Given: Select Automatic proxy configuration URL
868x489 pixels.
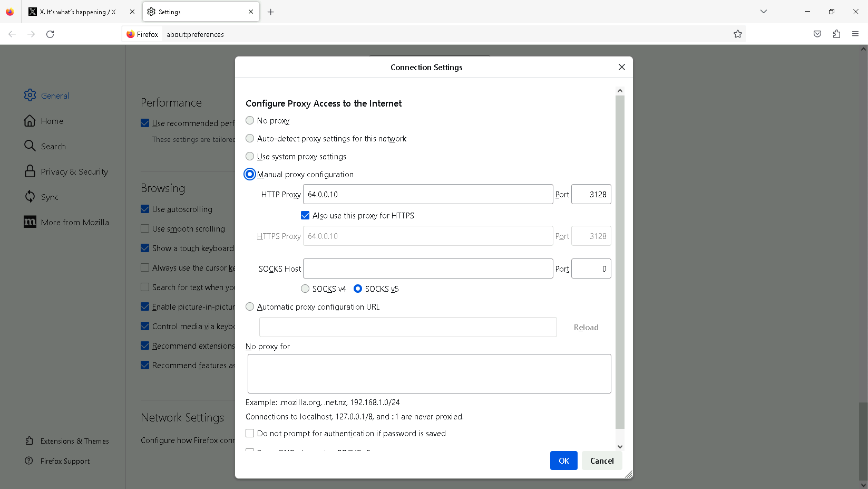Looking at the screenshot, I should tap(250, 307).
